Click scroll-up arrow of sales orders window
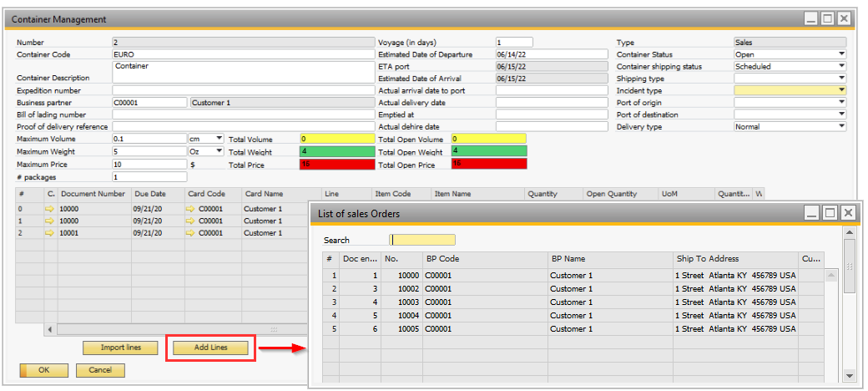This screenshot has height=391, width=868. 850,231
